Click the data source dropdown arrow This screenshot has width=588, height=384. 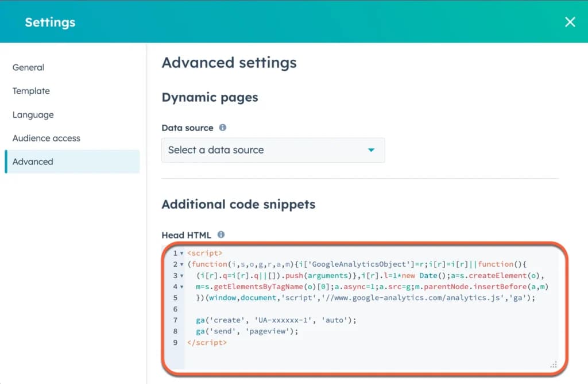[x=371, y=150]
